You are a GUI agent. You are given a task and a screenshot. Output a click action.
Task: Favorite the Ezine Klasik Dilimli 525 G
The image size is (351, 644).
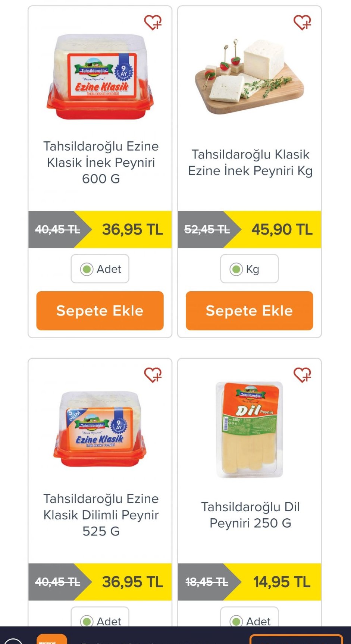[x=153, y=375]
